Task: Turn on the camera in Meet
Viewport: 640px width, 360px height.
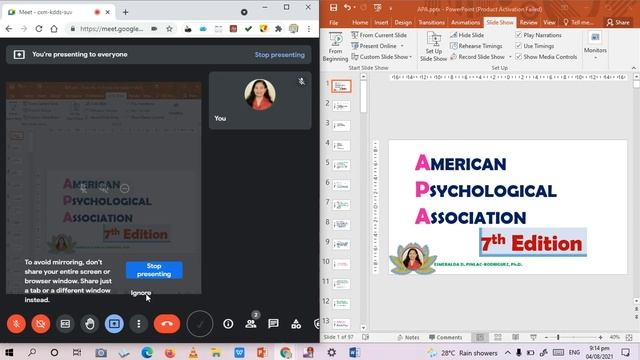Action: (41, 324)
